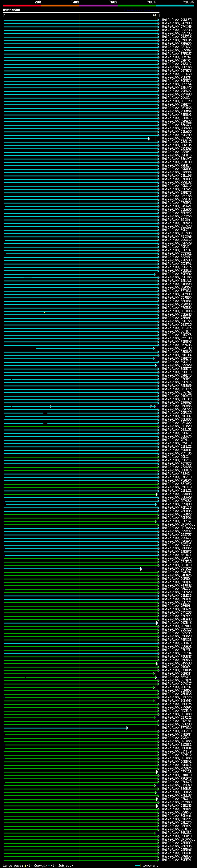The image size is (197, 868).
Task: Select hit label UniRef100_B9DI60
Action: click(x=176, y=321)
